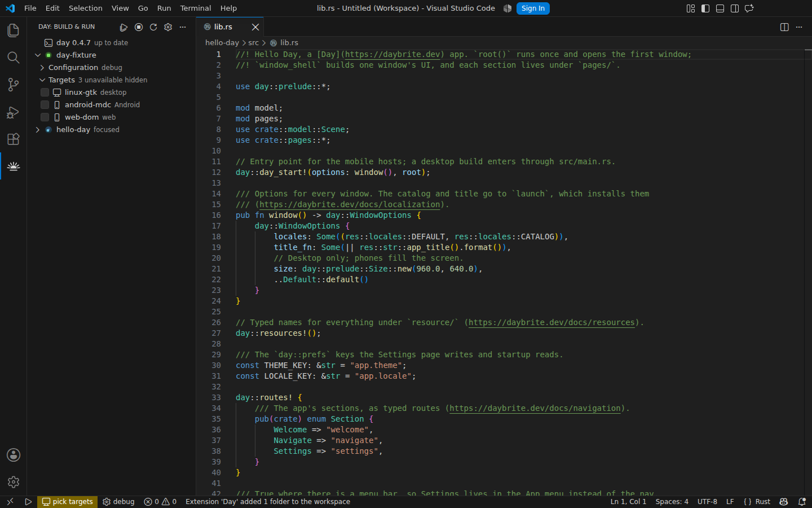Click the Day panel run button
Screen dimensions: 812x508
124,27
